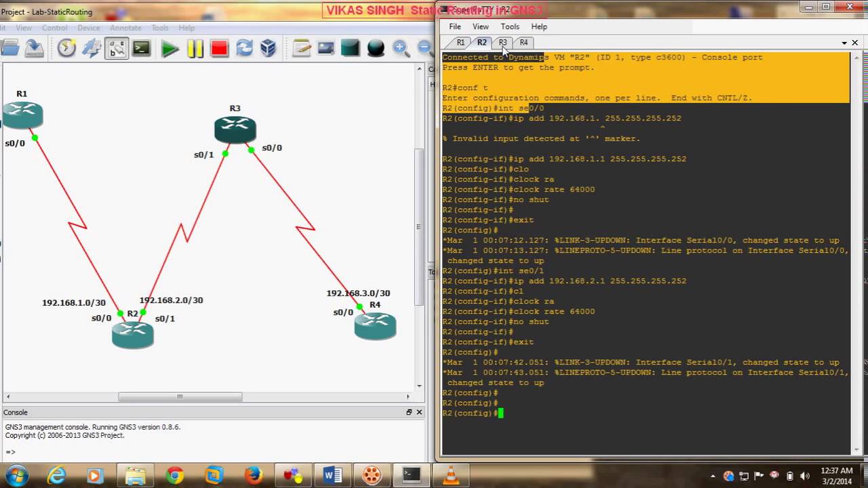Open Windows Media Player from taskbar
Screen dimensions: 868x488
[x=94, y=476]
